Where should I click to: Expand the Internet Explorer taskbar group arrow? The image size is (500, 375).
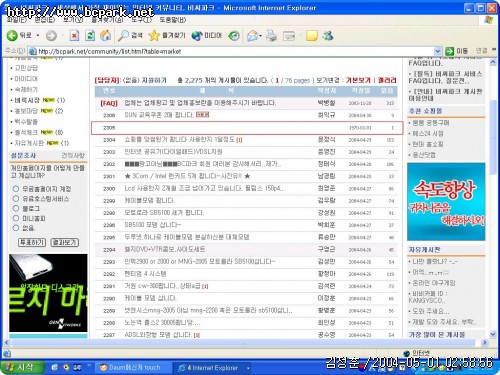[248, 368]
